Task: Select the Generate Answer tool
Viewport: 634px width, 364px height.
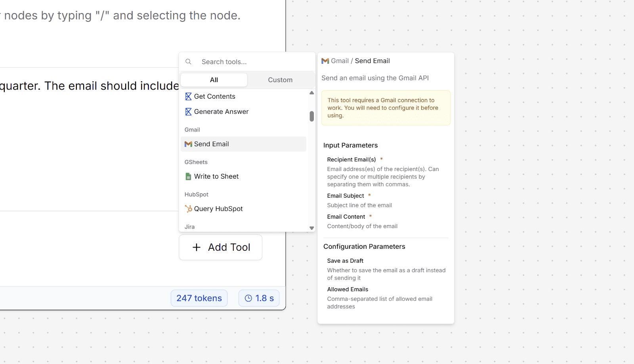Action: [x=243, y=112]
